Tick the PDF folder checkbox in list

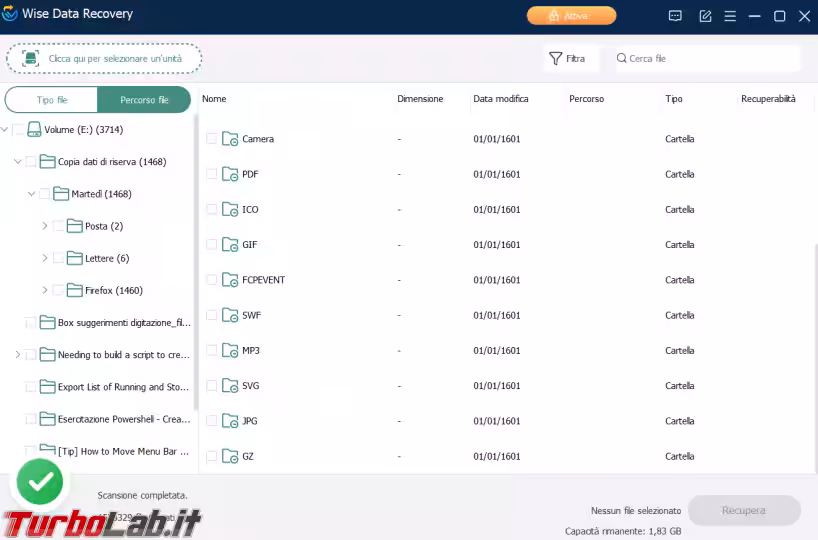coord(211,174)
